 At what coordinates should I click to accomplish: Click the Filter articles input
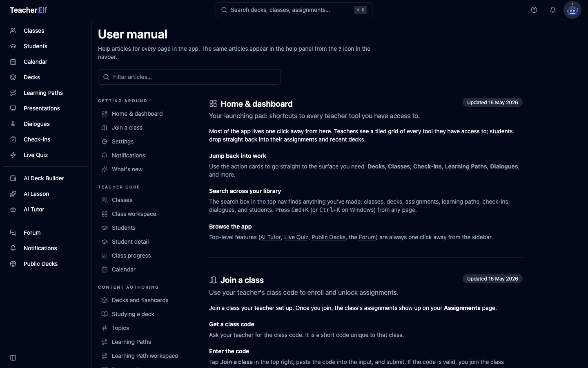189,77
